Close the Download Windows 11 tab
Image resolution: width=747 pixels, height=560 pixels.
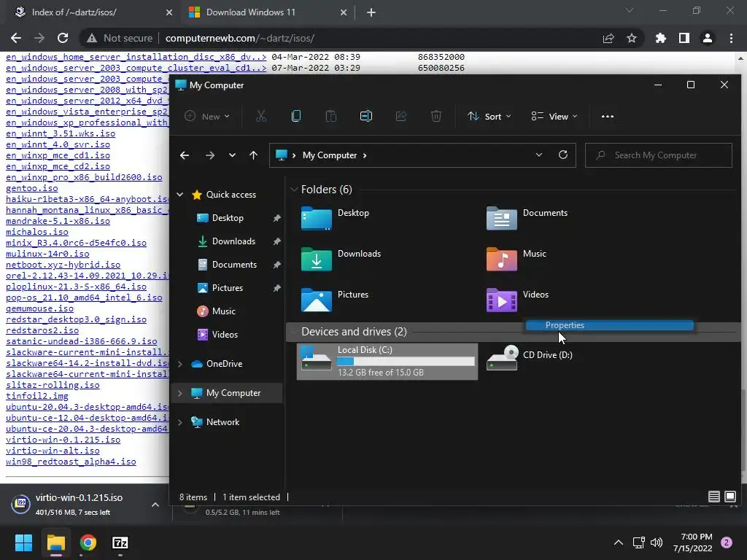[344, 13]
